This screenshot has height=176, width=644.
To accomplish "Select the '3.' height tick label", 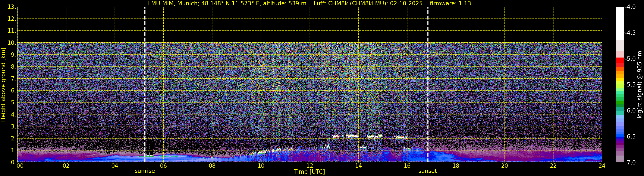I will 13,127.
